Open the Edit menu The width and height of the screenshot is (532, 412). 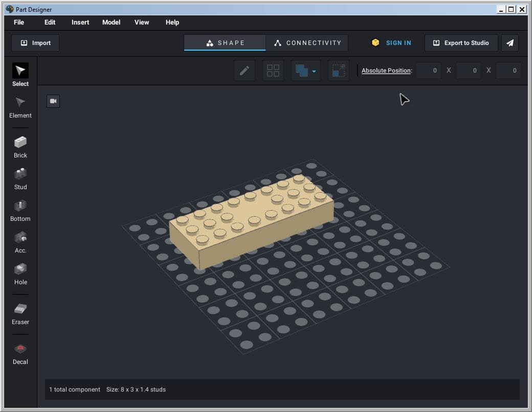point(50,22)
